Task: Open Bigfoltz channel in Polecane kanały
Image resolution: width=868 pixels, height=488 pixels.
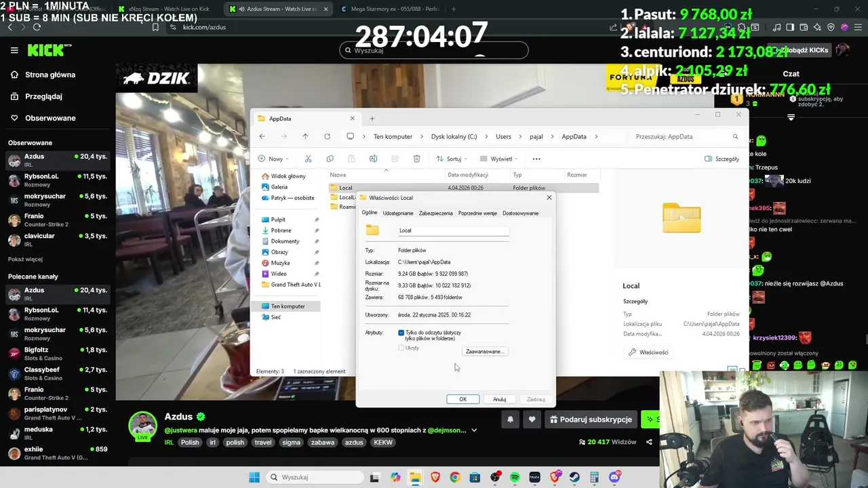Action: 57,354
